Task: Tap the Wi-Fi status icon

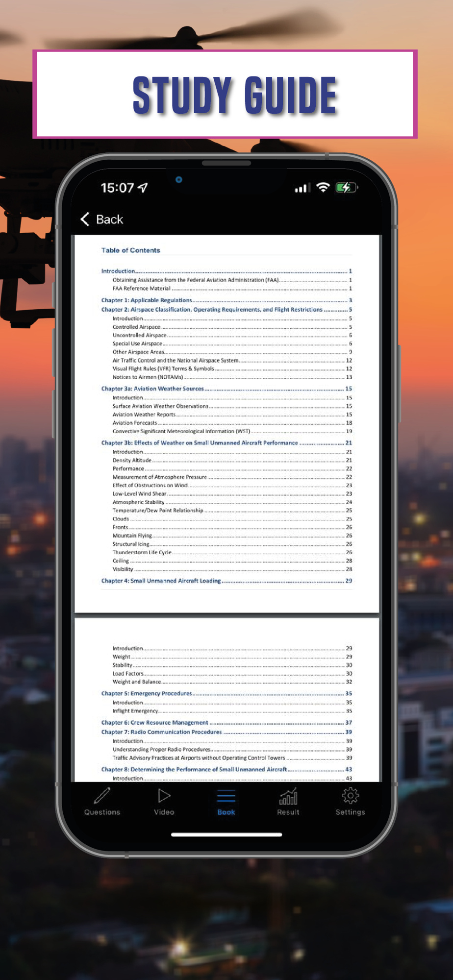Action: coord(323,187)
